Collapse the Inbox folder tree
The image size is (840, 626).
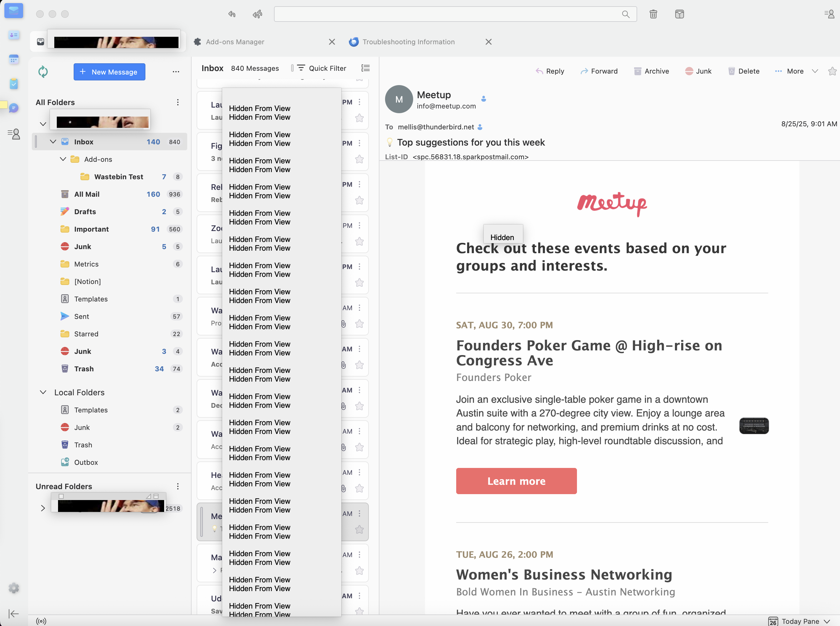click(x=53, y=142)
